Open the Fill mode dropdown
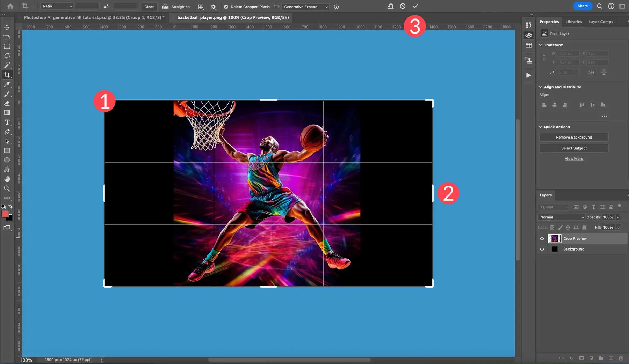The image size is (629, 364). [305, 7]
